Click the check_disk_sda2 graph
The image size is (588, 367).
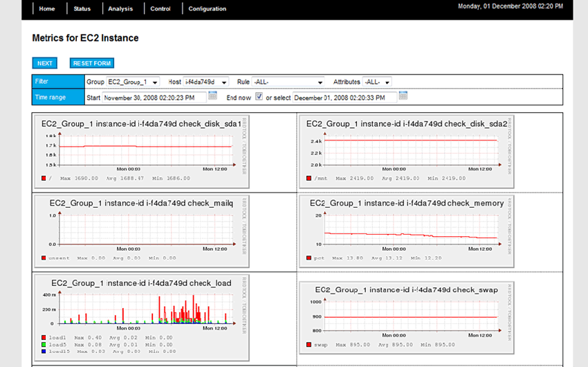pos(407,152)
